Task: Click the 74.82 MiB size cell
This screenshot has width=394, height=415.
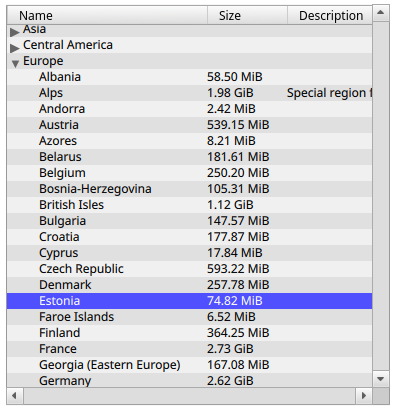Action: [235, 301]
